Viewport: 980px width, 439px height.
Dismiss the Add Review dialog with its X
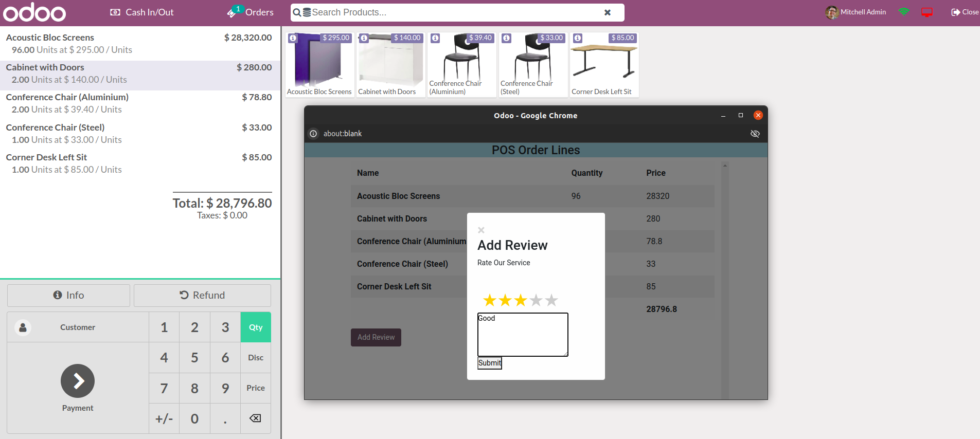(481, 230)
